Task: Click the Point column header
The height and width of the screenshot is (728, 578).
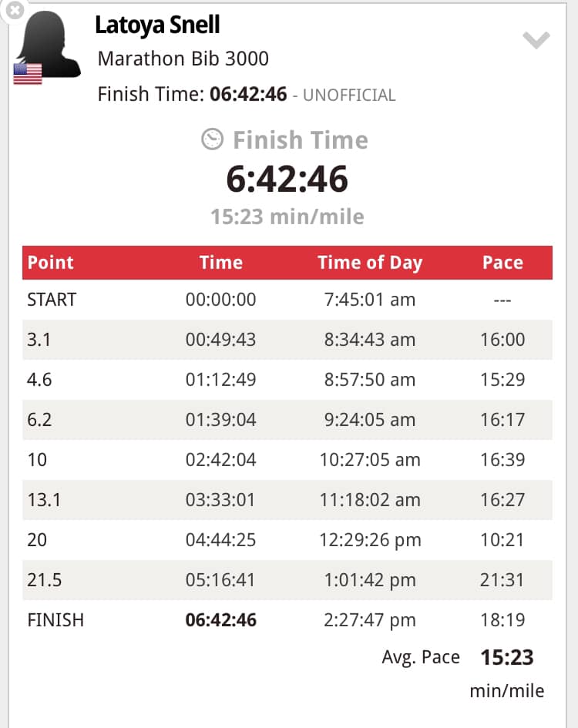Action: 51,263
